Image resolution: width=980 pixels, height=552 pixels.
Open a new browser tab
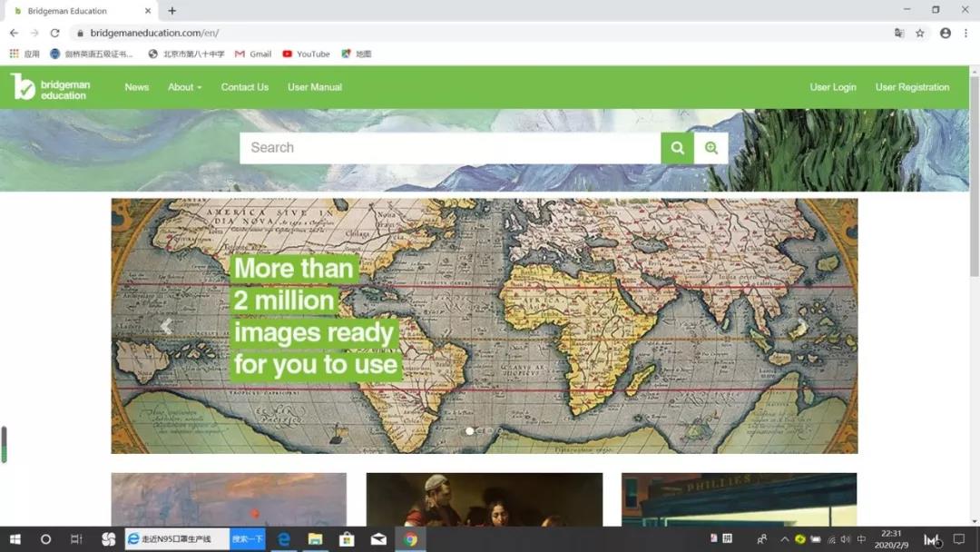pos(172,11)
